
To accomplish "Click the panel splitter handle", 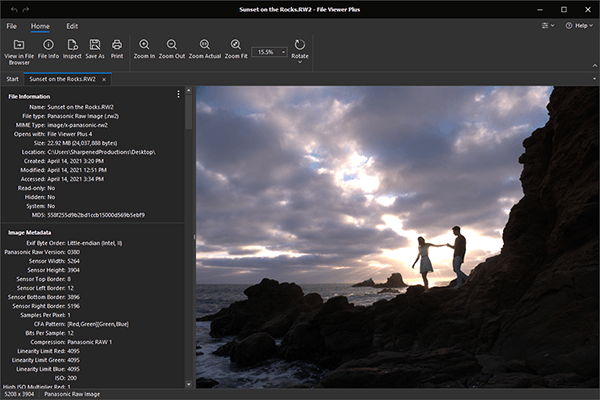I will (194, 237).
